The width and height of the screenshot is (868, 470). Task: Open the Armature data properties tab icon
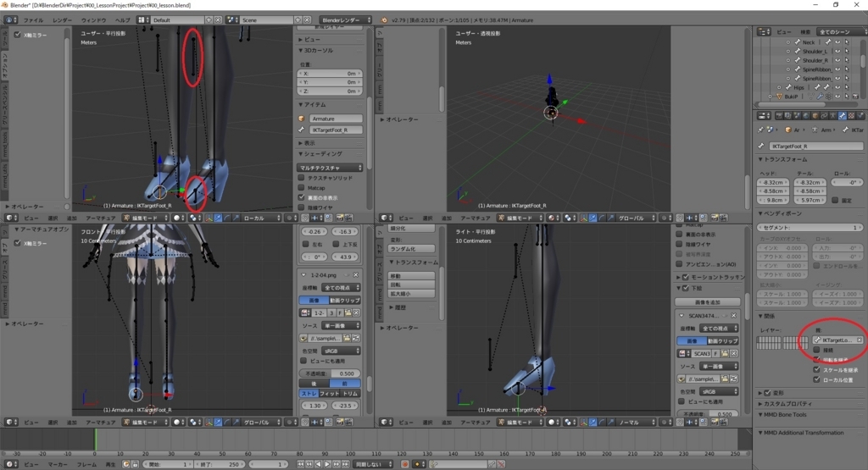(x=832, y=115)
